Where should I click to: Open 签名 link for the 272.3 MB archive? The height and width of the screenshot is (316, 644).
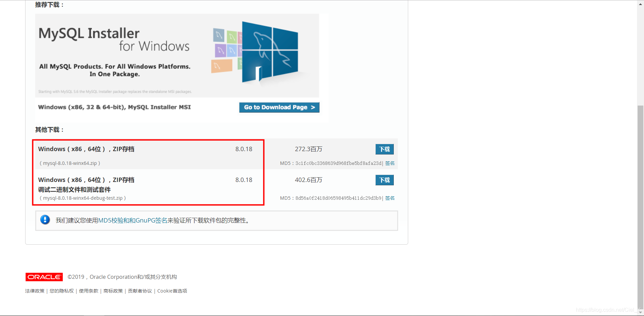(390, 163)
